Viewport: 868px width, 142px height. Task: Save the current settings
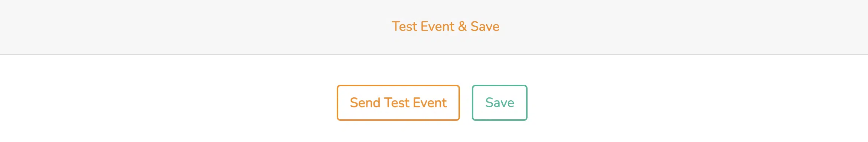499,103
